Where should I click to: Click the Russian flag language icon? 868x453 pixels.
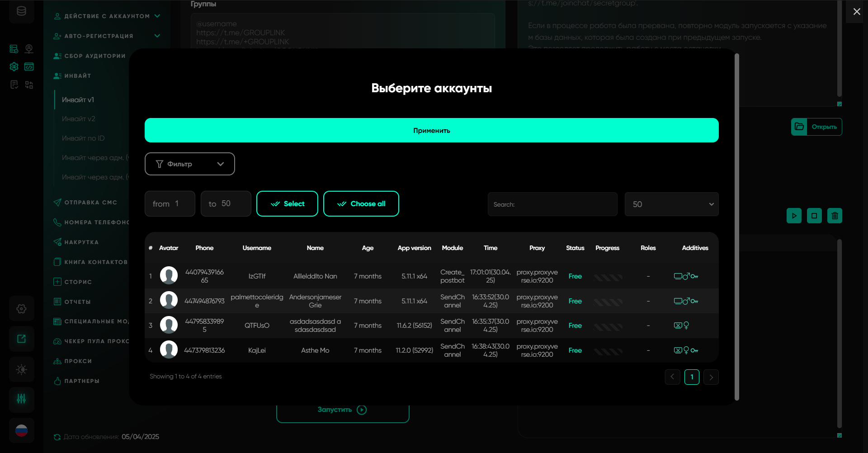pos(21,431)
